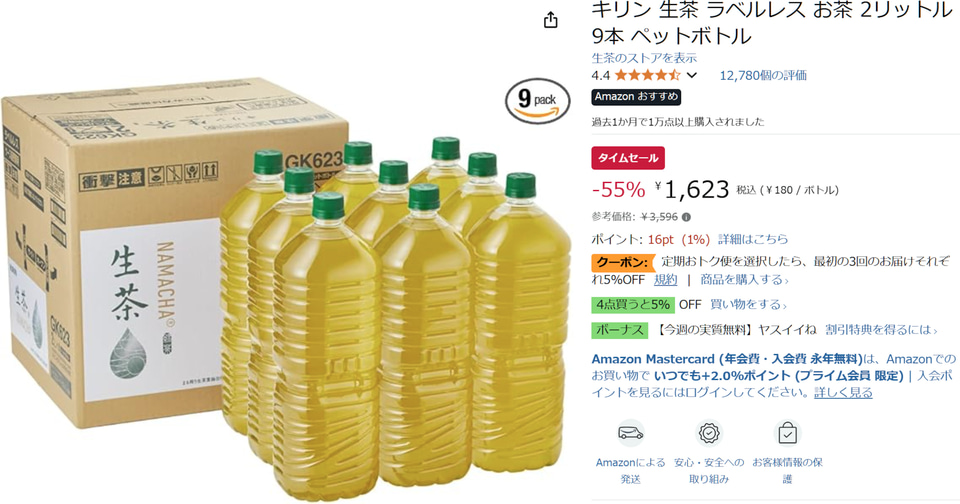960x504 pixels.
Task: Expand the rating breakdown chevron
Action: tap(692, 75)
